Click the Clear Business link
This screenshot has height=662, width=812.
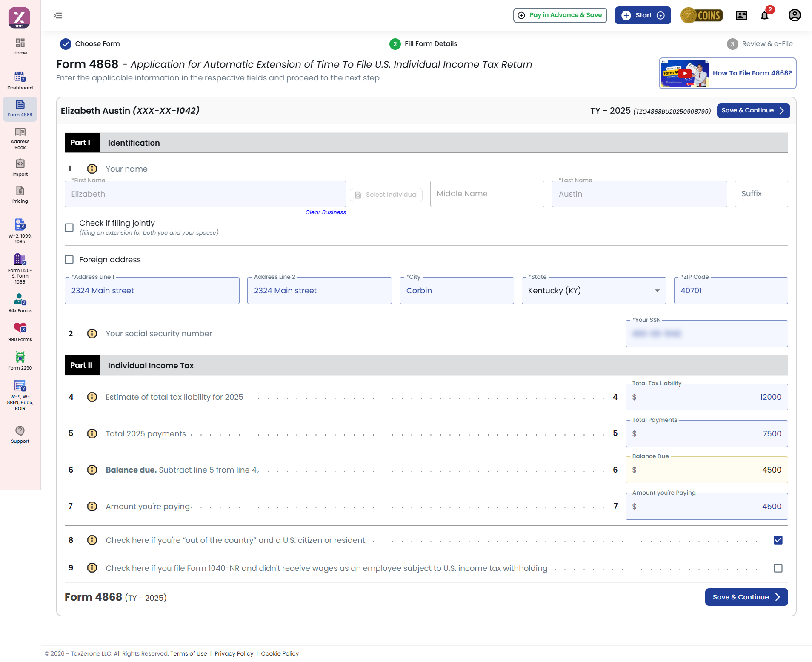click(x=326, y=212)
